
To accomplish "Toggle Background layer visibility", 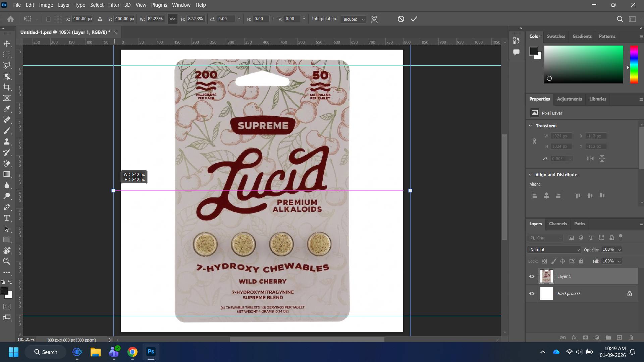I will coord(532,294).
